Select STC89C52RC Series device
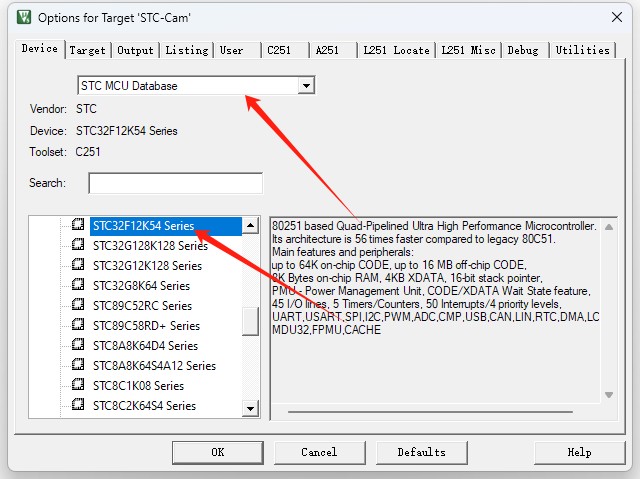 coord(142,306)
